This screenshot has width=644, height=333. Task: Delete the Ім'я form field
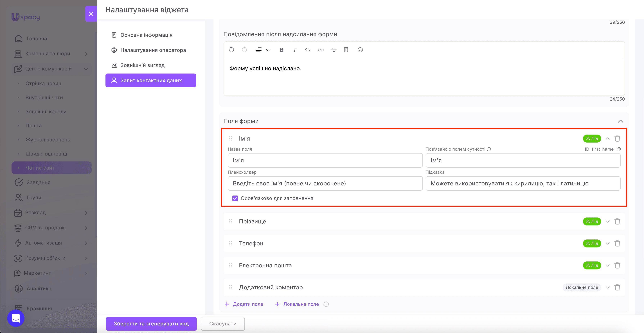click(617, 138)
